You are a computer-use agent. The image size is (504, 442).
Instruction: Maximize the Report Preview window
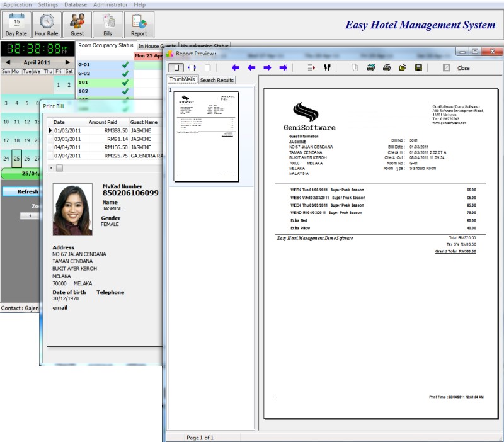[475, 52]
